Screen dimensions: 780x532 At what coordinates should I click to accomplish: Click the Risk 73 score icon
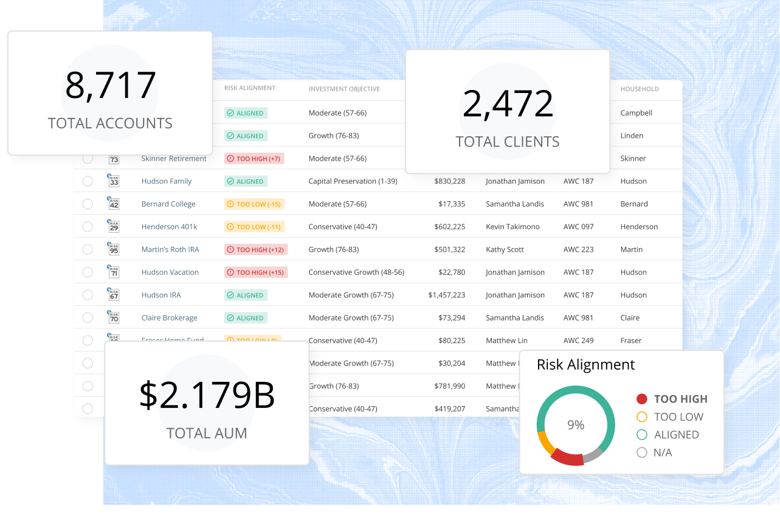click(114, 159)
